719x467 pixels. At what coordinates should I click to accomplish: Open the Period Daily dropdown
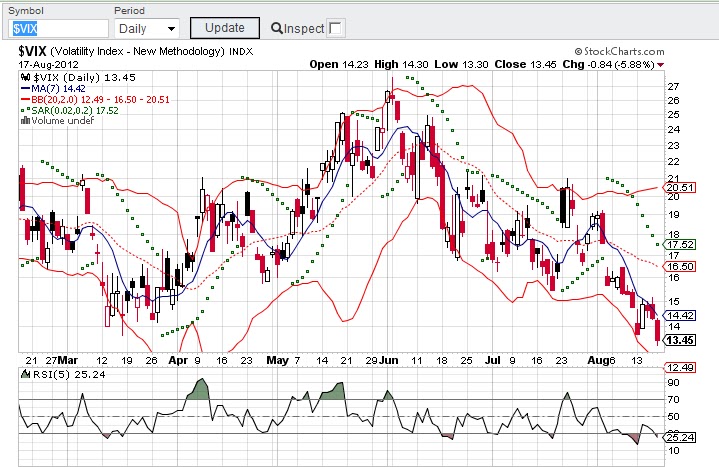[x=147, y=29]
